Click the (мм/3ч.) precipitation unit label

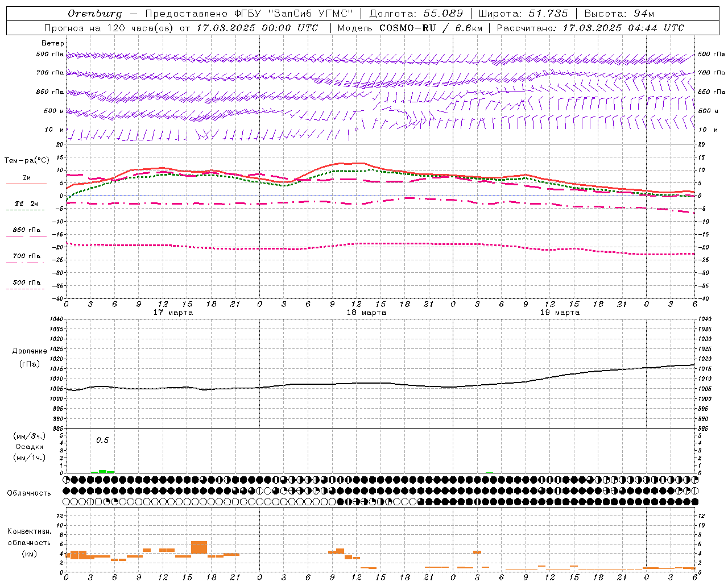pyautogui.click(x=30, y=436)
